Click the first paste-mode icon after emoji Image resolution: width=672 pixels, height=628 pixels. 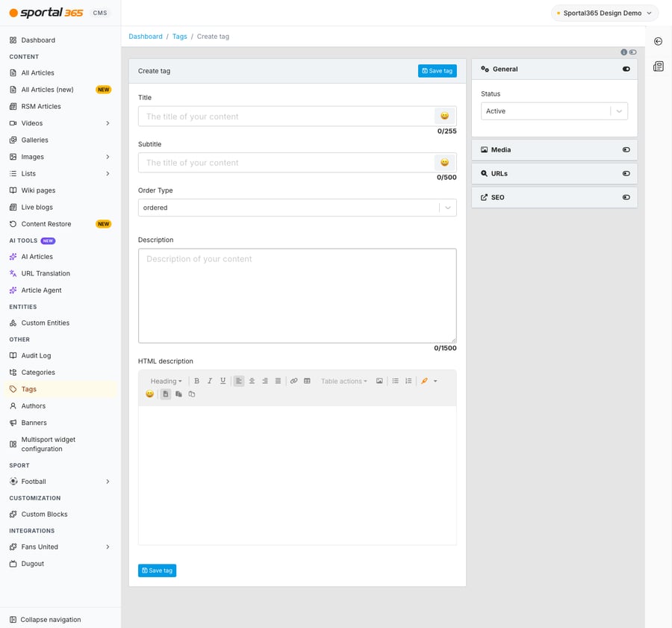166,394
